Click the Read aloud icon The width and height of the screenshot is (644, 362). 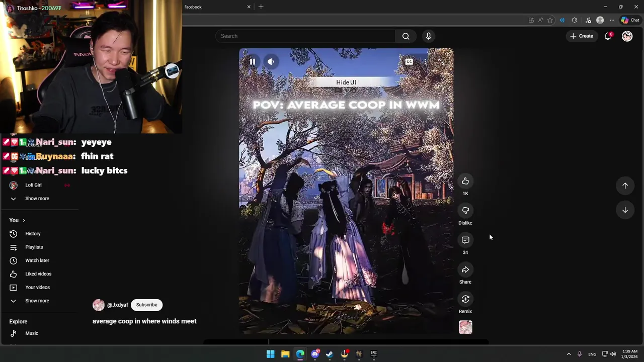540,20
